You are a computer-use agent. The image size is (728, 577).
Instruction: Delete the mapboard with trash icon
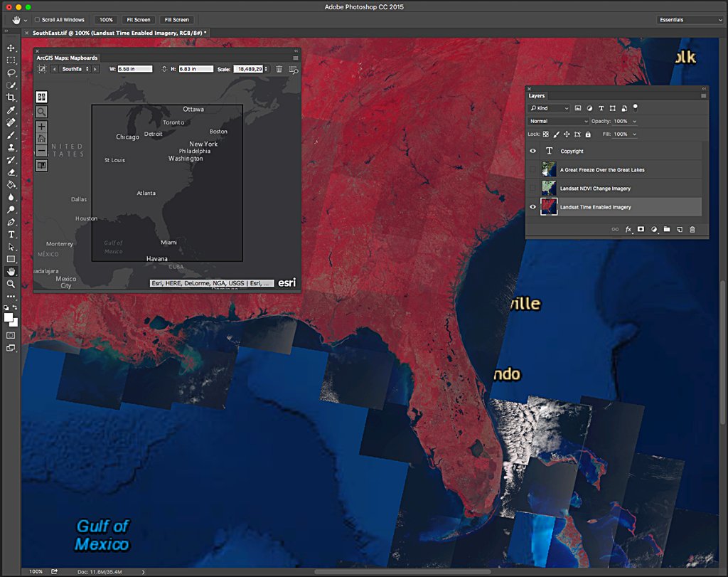(x=279, y=69)
